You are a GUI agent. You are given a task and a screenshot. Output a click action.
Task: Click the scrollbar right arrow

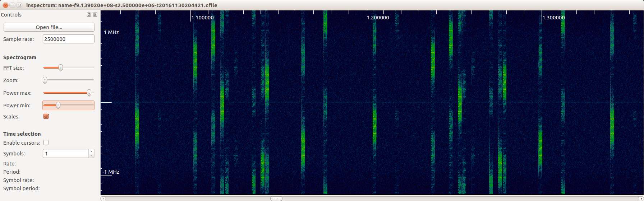pyautogui.click(x=641, y=198)
